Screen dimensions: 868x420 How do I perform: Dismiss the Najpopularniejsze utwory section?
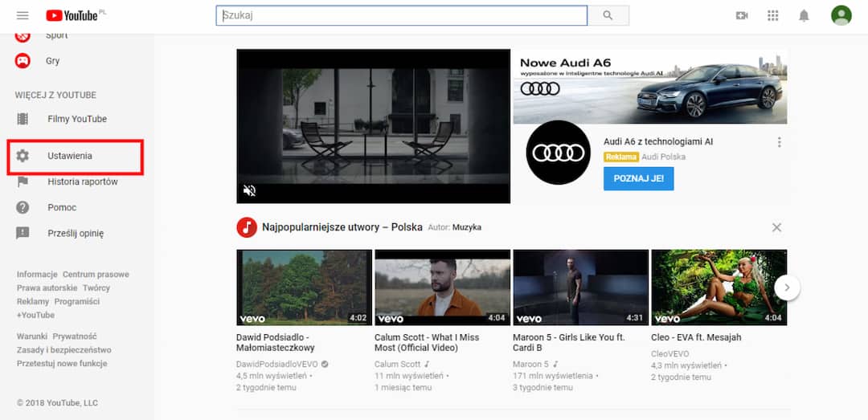(776, 227)
